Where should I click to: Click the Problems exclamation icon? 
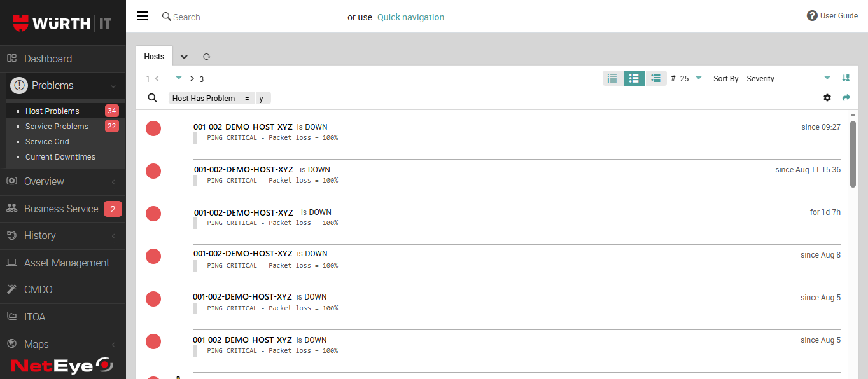tap(19, 85)
